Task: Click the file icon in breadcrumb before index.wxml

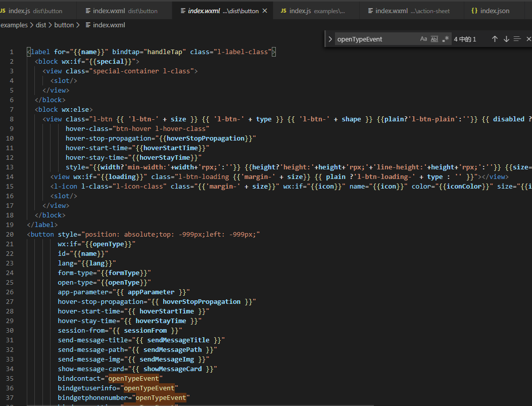Action: tap(88, 25)
